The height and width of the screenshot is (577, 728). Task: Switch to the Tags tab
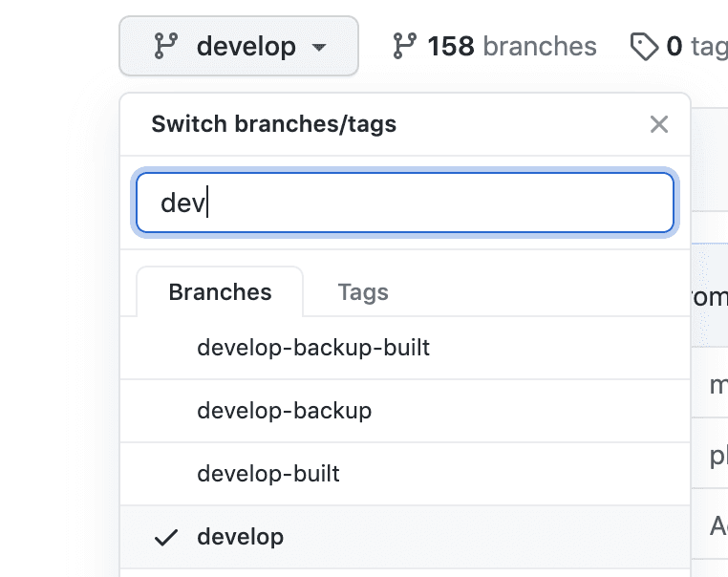pyautogui.click(x=363, y=292)
